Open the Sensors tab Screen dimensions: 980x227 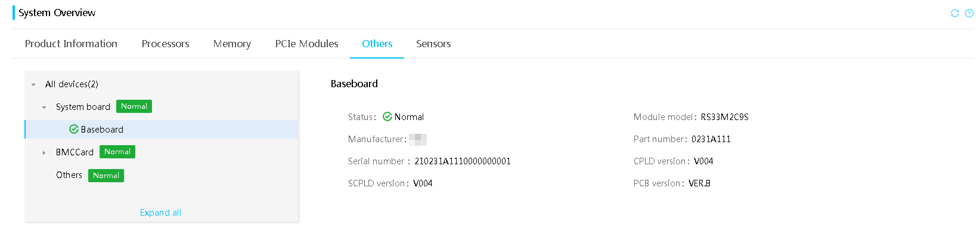[433, 44]
